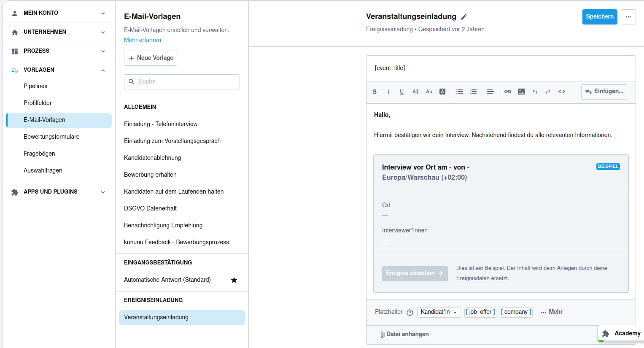Select E-Mail-Vorlagen in the sidebar
The height and width of the screenshot is (348, 644).
click(x=44, y=120)
